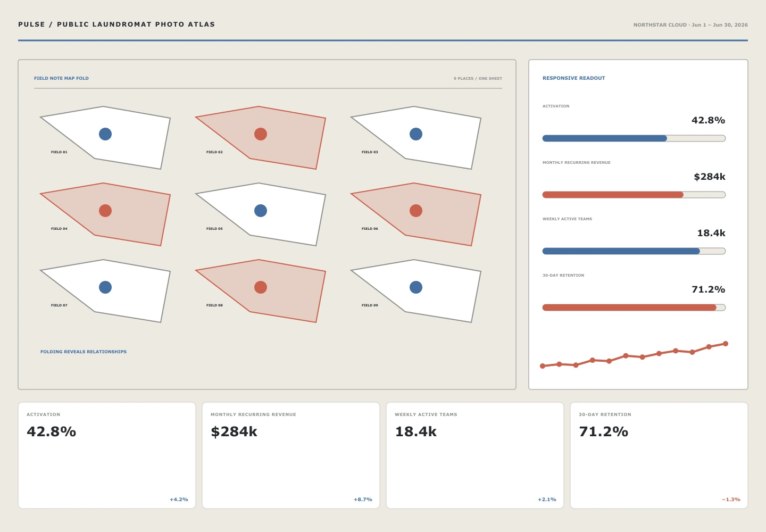This screenshot has width=766, height=532.
Task: Click the −1.3% change on the retention card
Action: pos(731,500)
